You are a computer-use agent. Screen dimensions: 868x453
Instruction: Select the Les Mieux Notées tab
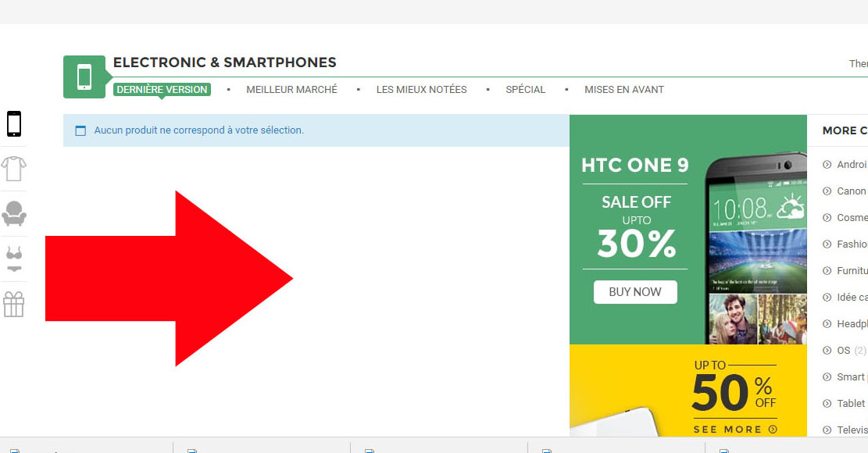click(x=421, y=90)
